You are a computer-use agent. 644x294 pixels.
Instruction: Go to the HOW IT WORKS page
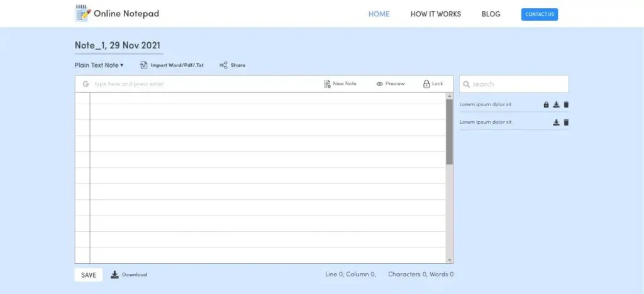(435, 14)
